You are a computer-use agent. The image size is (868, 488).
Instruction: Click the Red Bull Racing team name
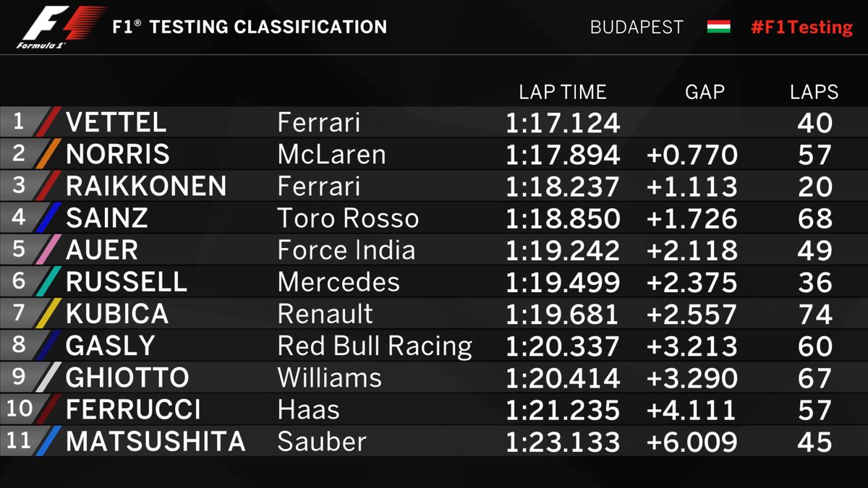(374, 346)
